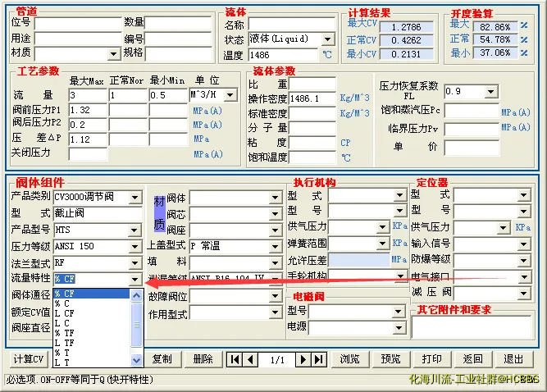Open the flow unit M^3/H dropdown
This screenshot has height=392, width=547.
230,95
